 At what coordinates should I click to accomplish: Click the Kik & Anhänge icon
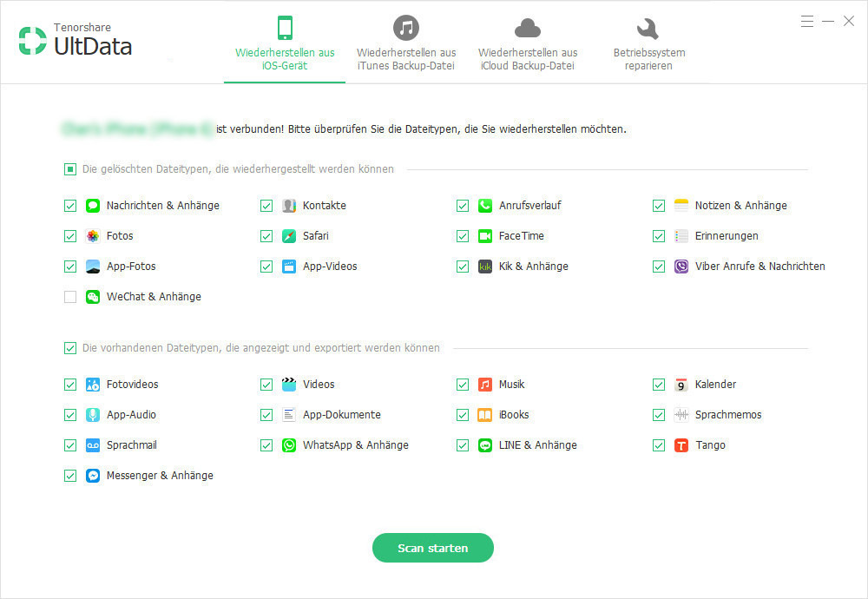(485, 267)
